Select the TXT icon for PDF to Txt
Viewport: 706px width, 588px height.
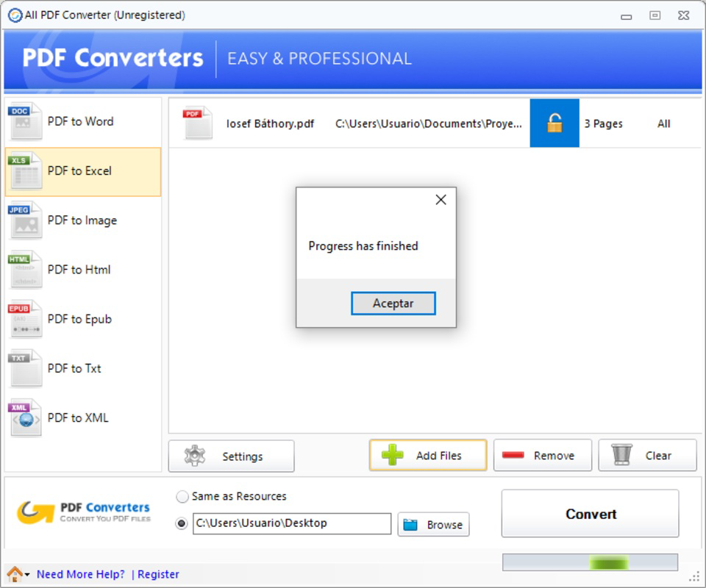(25, 369)
